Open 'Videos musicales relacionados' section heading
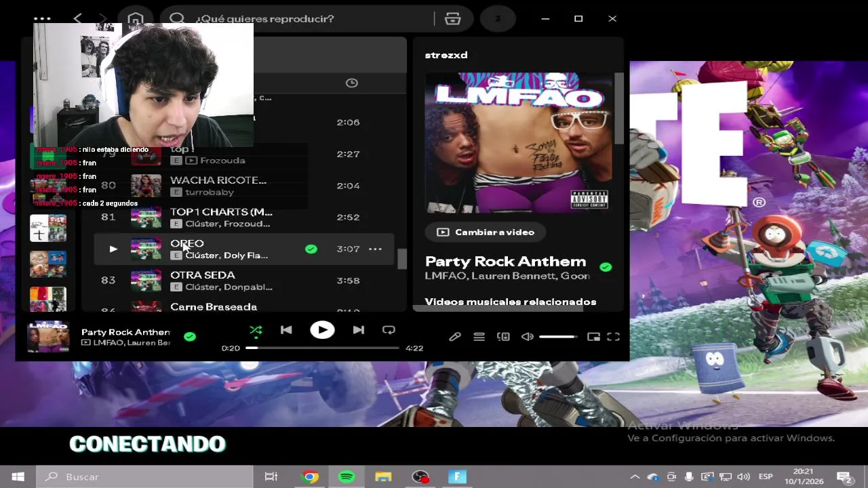 tap(511, 302)
